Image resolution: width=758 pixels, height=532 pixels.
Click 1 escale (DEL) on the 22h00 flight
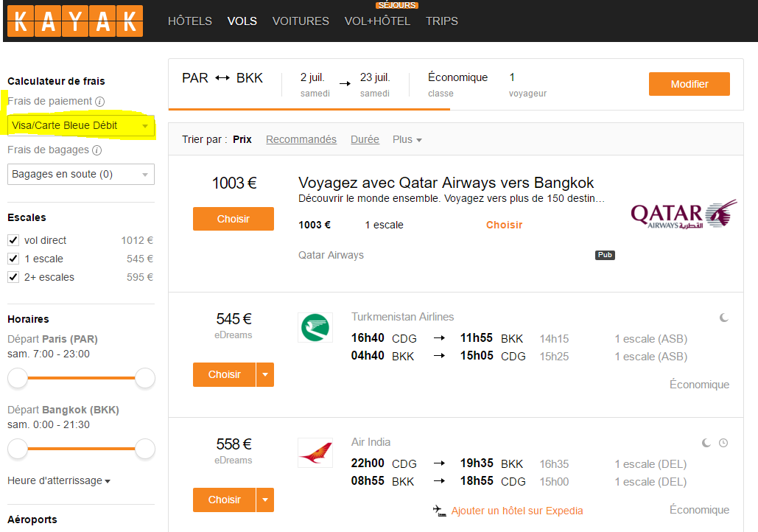pyautogui.click(x=650, y=464)
